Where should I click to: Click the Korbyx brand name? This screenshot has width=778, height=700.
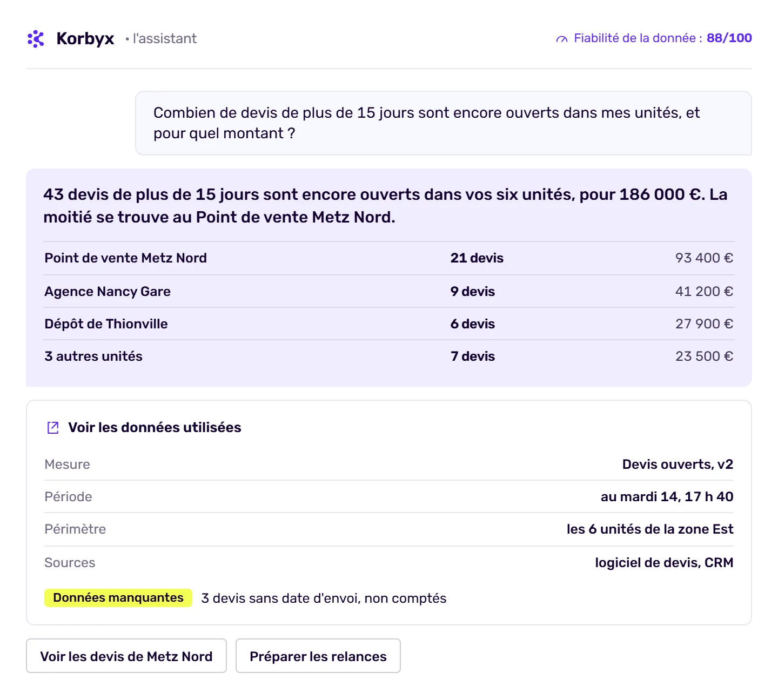coord(85,39)
